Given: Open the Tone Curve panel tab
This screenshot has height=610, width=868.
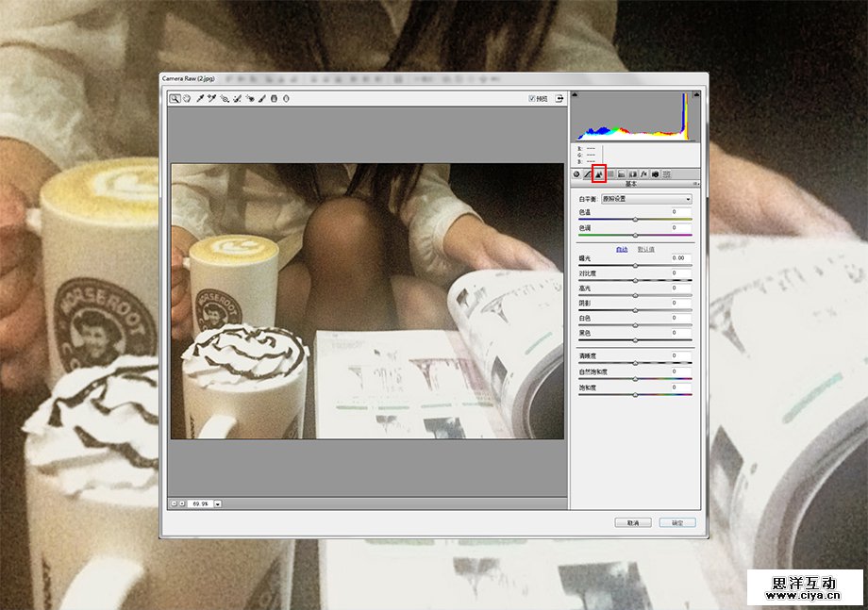Looking at the screenshot, I should click(x=588, y=173).
